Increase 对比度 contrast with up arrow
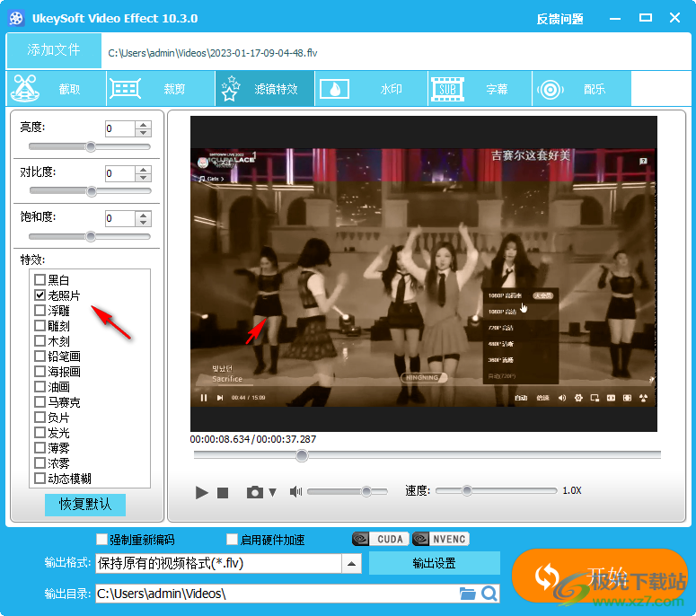Screen dimensions: 696x616 (x=143, y=170)
